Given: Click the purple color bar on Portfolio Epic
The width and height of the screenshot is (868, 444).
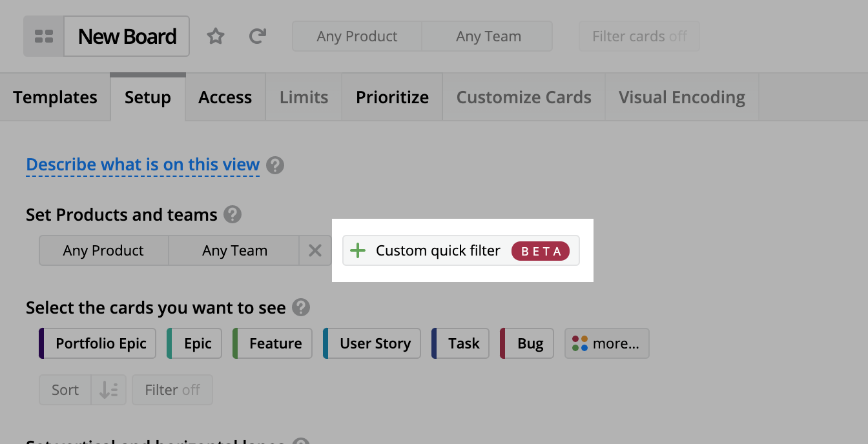Looking at the screenshot, I should tap(41, 343).
